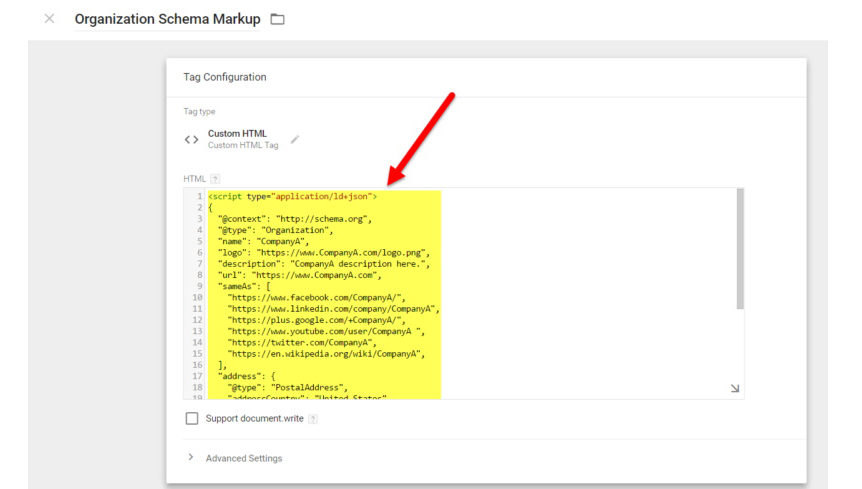Screen dimensions: 862x489
Task: Click the resize handle of the HTML editor
Action: tap(735, 388)
